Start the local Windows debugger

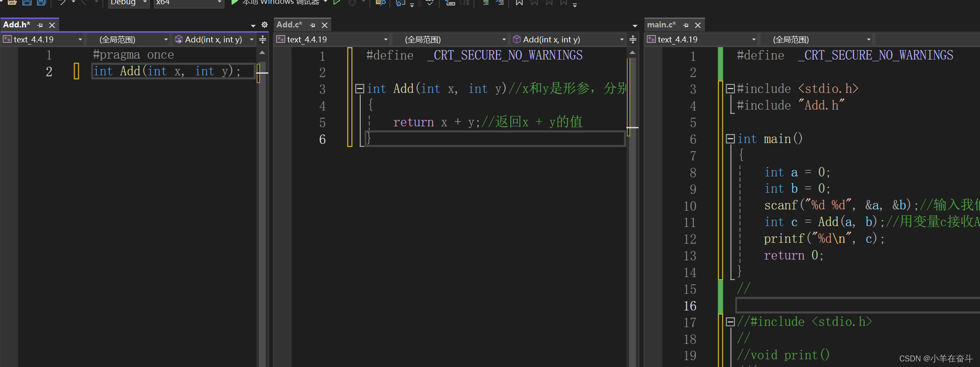pos(275,3)
